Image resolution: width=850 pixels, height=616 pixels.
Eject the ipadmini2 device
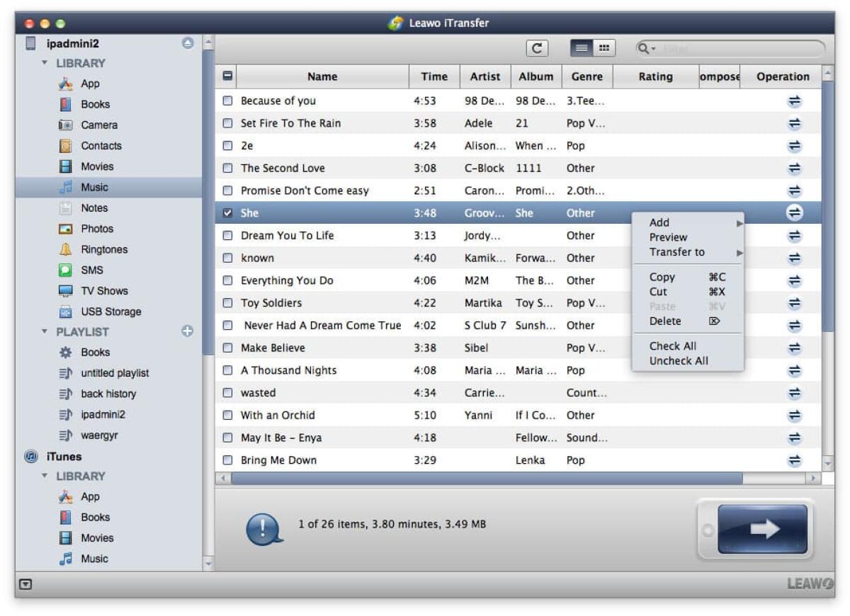coord(187,42)
